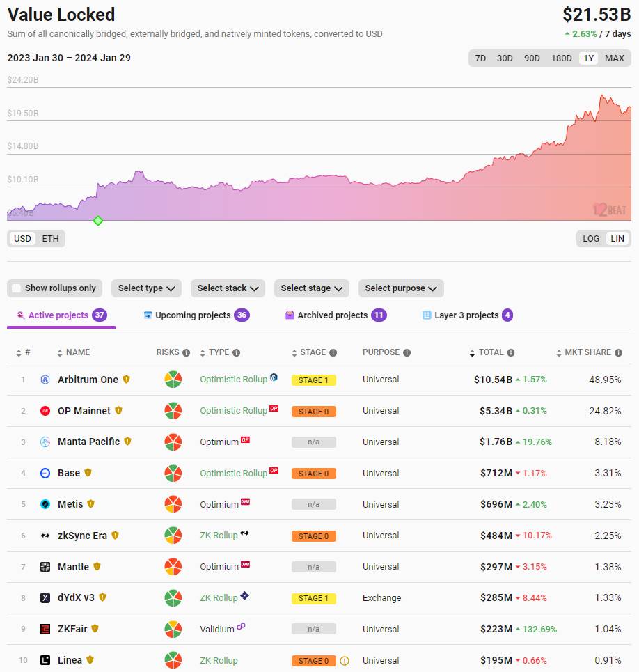Open the Manta Pacific project link

point(88,442)
